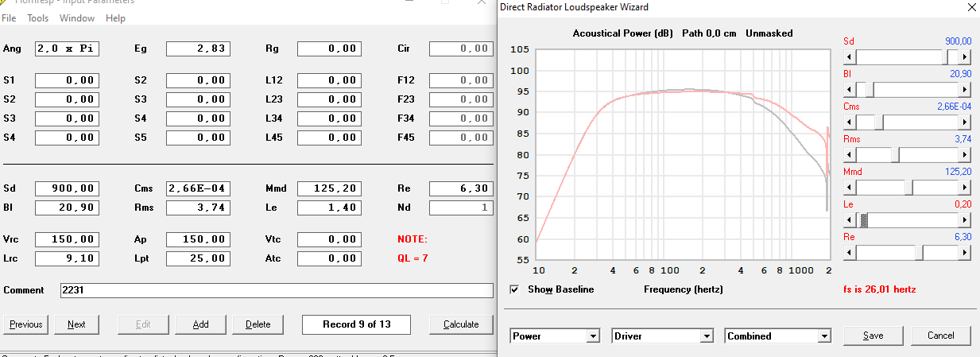980x357 pixels.
Task: Click the Ap field showing 150,00
Action: [198, 239]
